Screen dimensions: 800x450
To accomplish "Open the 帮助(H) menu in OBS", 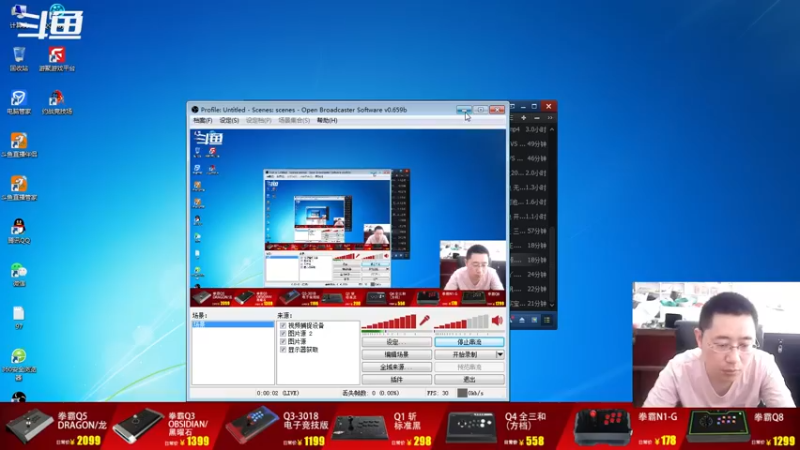I will tap(327, 120).
